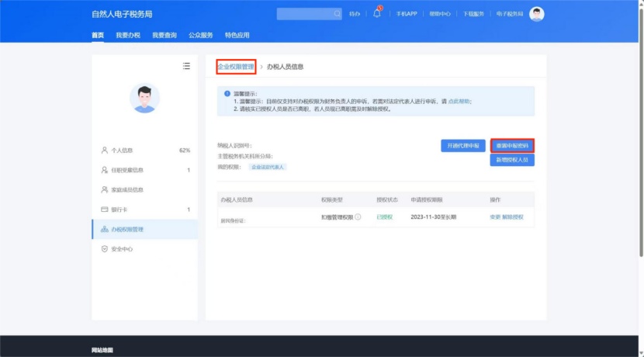This screenshot has height=357, width=644.
Task: Click the info icon beside 扣缴管理权限
Action: [x=358, y=217]
